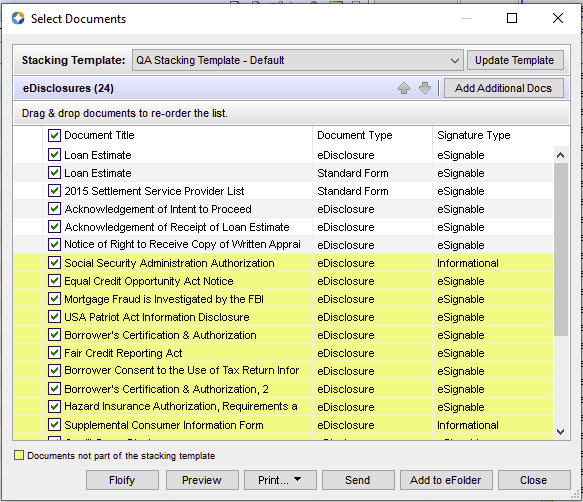This screenshot has height=502, width=583.
Task: Click yellow swatch for documents not in template
Action: [x=19, y=455]
